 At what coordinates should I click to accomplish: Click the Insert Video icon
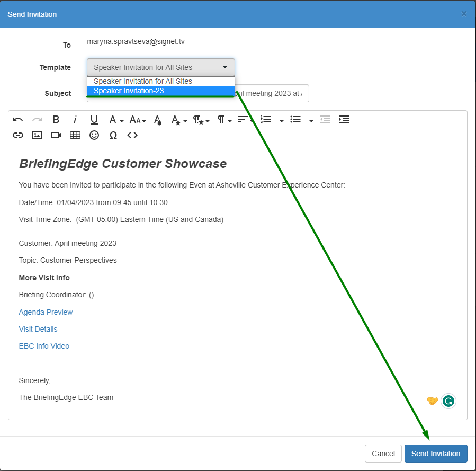(x=56, y=135)
